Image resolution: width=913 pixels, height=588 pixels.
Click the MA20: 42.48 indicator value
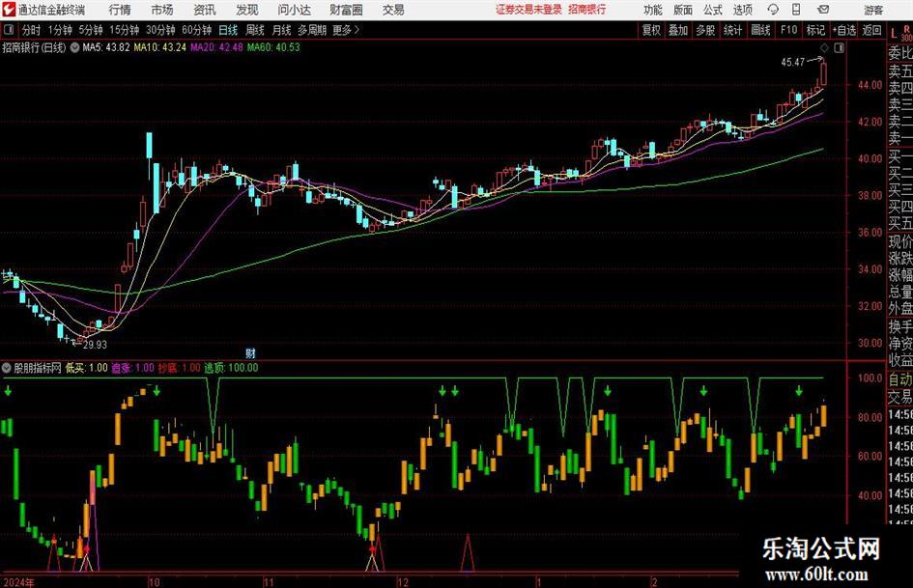pos(216,47)
